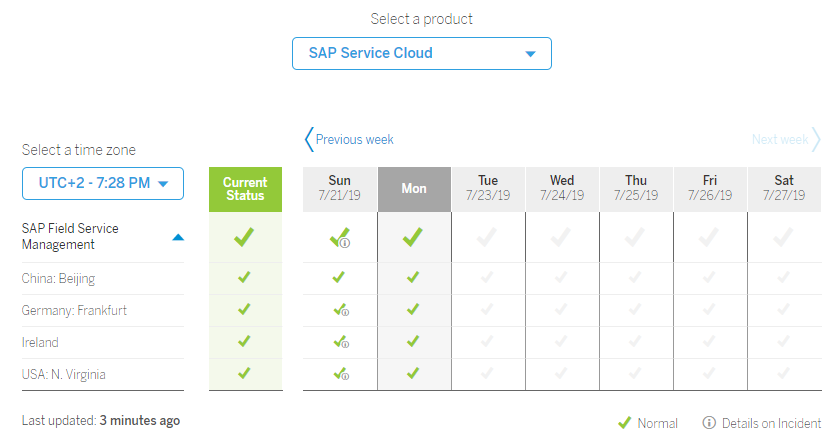Collapse the SAP Field Service Management section
Screen dimensions: 838x437
coord(178,237)
